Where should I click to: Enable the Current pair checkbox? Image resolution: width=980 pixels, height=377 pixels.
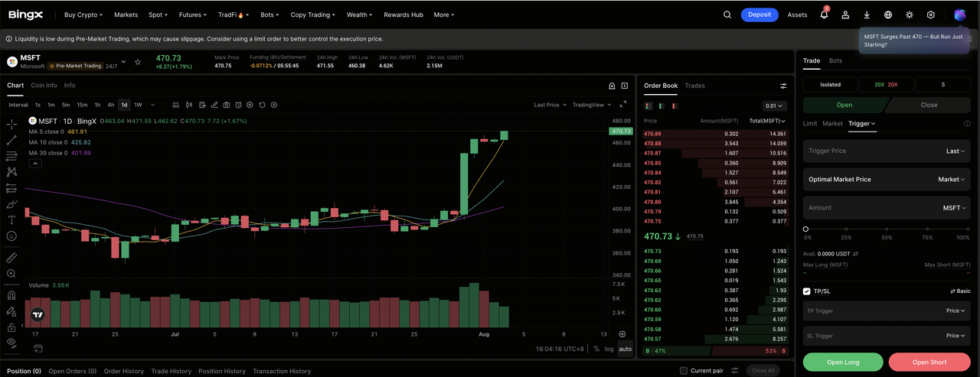[684, 371]
